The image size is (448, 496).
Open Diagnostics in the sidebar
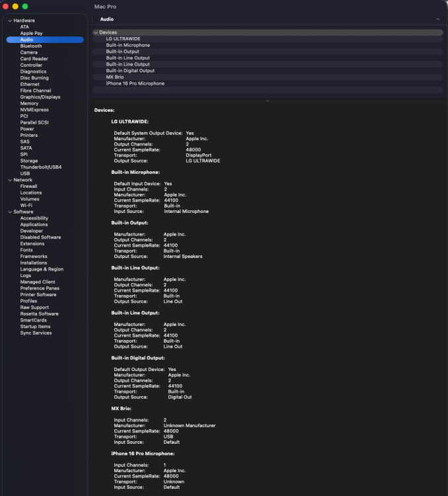pos(33,71)
